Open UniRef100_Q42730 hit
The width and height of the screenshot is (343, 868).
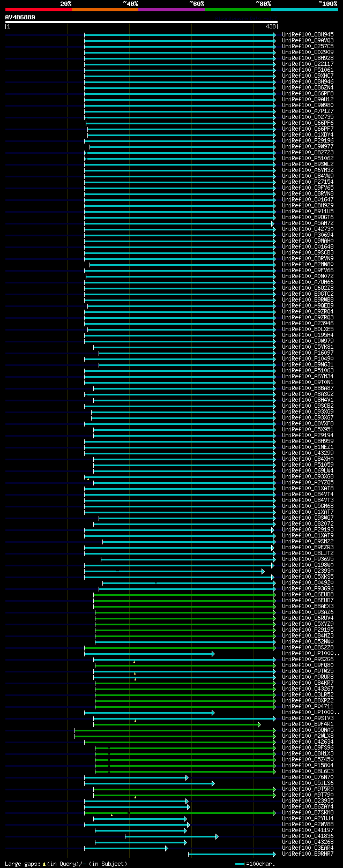coord(308,229)
